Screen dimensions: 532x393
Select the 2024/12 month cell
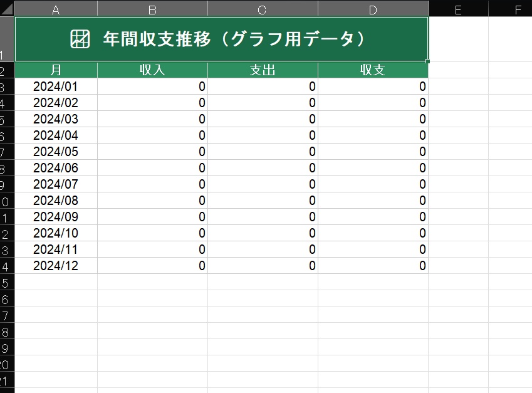pyautogui.click(x=56, y=266)
